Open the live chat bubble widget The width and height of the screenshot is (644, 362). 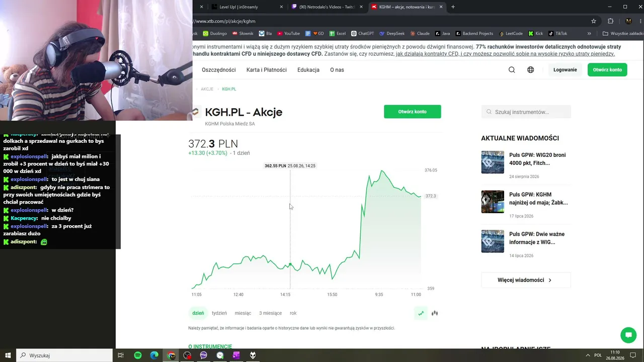[628, 335]
